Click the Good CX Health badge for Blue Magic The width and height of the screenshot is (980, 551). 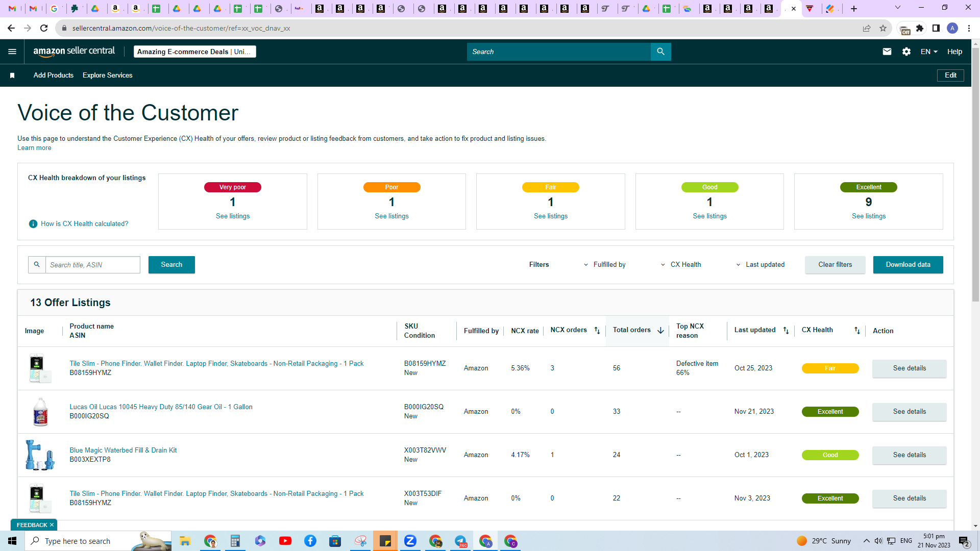coord(830,455)
